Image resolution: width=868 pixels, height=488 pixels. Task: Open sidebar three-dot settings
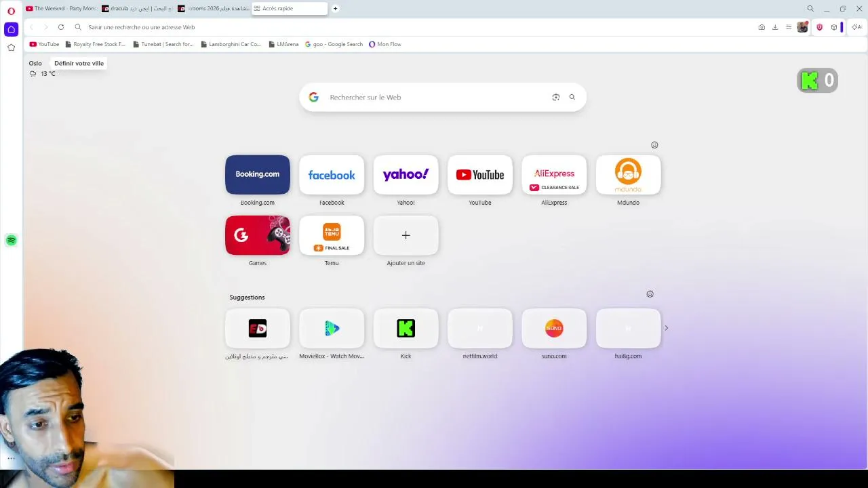pos(11,458)
